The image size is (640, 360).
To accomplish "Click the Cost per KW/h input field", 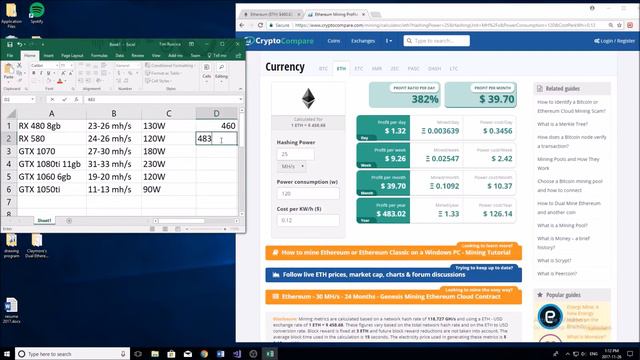I will coord(308,220).
